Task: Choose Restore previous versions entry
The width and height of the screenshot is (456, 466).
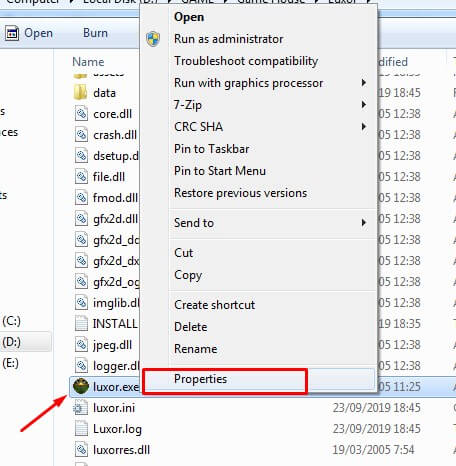Action: pos(240,193)
